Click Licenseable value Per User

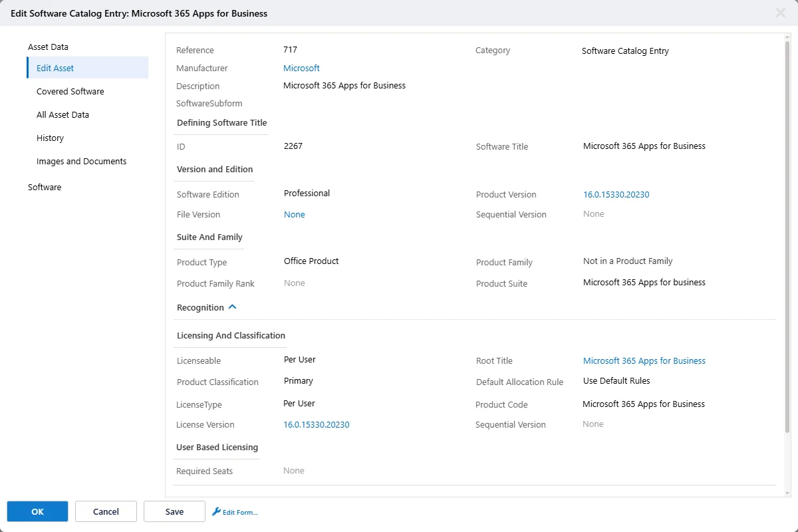300,359
